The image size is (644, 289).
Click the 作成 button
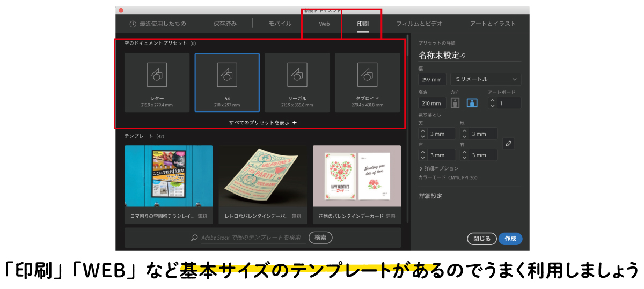[x=510, y=239]
